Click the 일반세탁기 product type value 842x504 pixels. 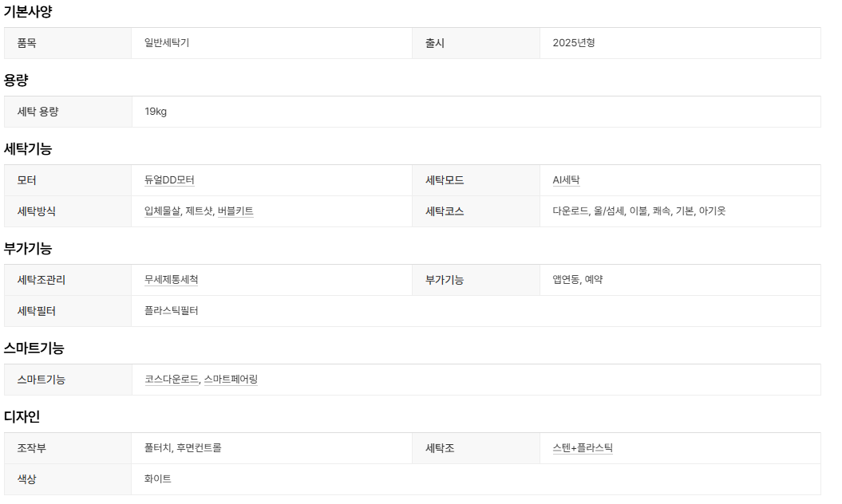167,43
